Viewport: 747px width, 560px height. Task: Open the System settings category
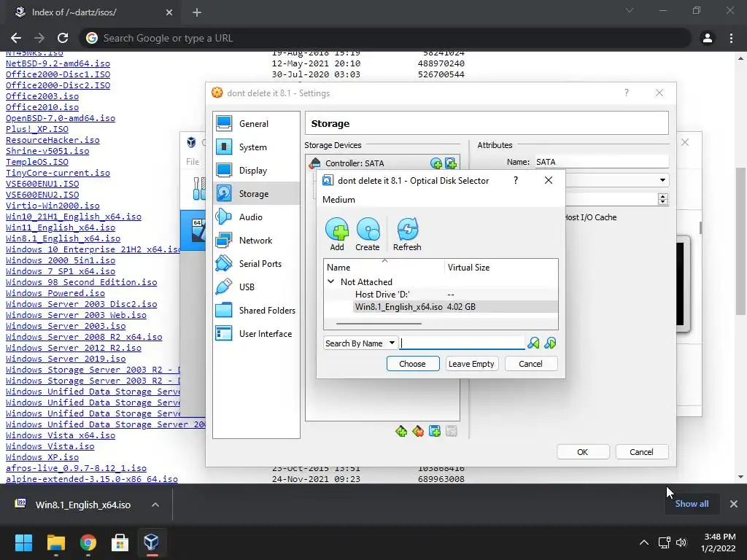coord(256,147)
